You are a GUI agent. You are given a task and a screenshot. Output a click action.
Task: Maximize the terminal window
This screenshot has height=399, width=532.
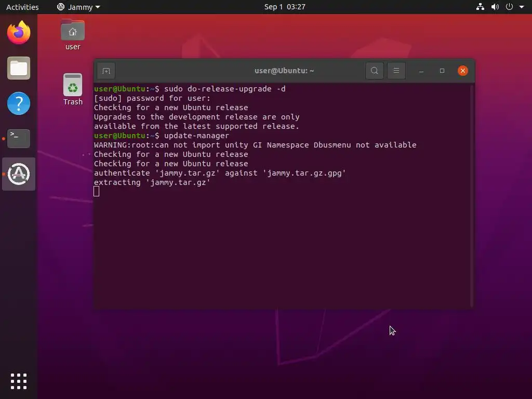[442, 71]
